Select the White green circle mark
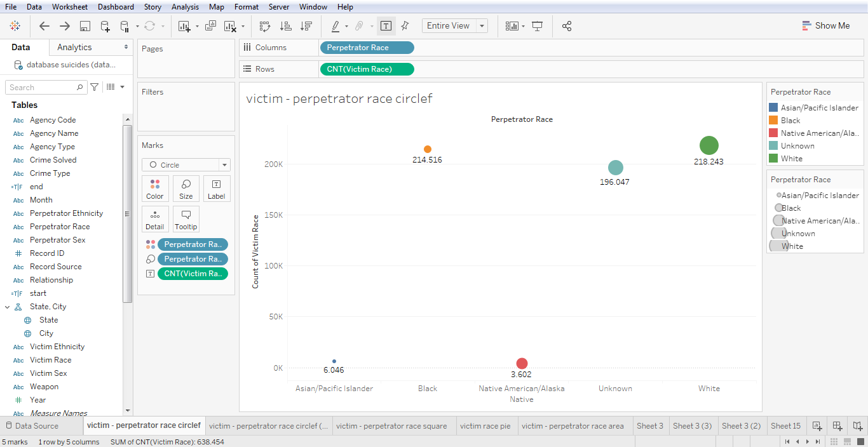 [x=709, y=145]
